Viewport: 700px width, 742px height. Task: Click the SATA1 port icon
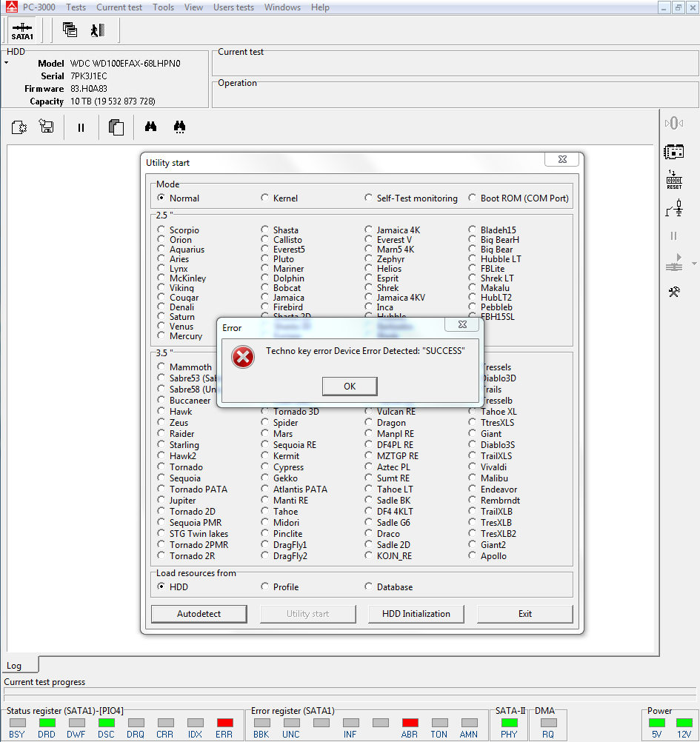click(x=22, y=31)
